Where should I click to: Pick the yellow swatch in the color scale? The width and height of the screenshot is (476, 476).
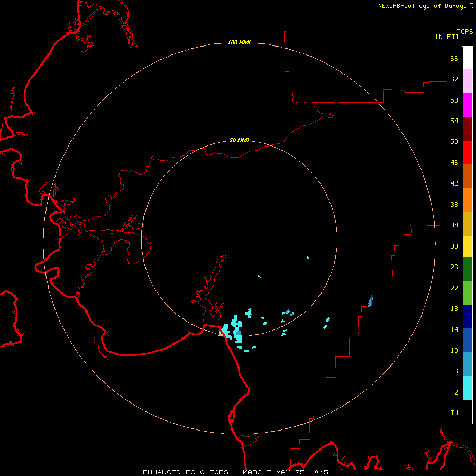pos(467,246)
